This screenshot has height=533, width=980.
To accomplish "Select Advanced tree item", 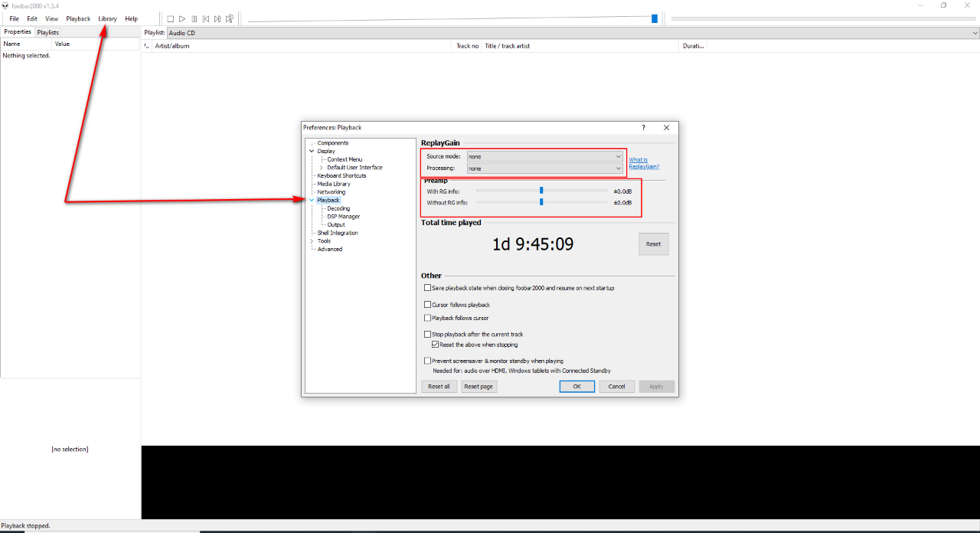I will [330, 249].
